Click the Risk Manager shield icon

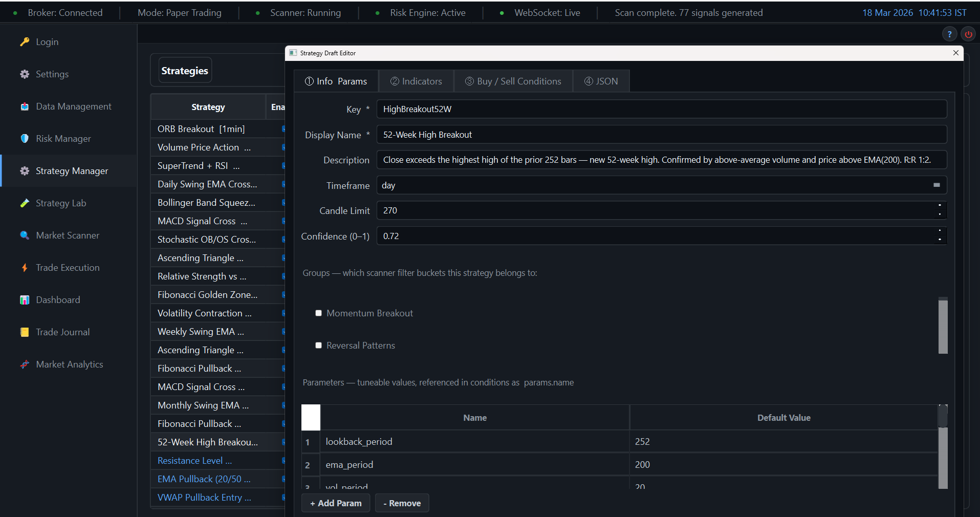(x=25, y=139)
